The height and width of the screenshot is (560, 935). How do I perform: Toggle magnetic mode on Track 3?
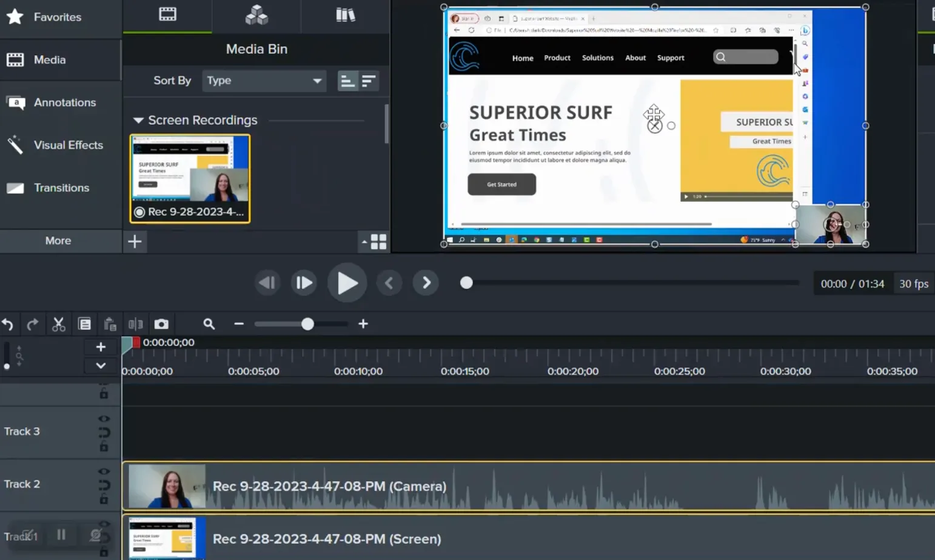coord(104,433)
